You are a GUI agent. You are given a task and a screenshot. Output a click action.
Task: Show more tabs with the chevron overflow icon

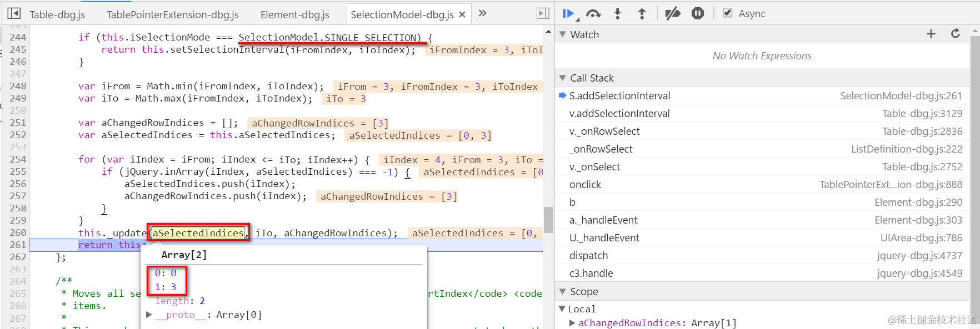click(482, 13)
